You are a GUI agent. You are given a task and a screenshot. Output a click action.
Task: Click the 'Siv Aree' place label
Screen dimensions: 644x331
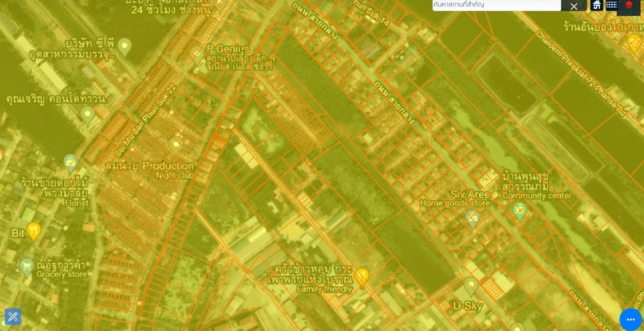pyautogui.click(x=470, y=194)
